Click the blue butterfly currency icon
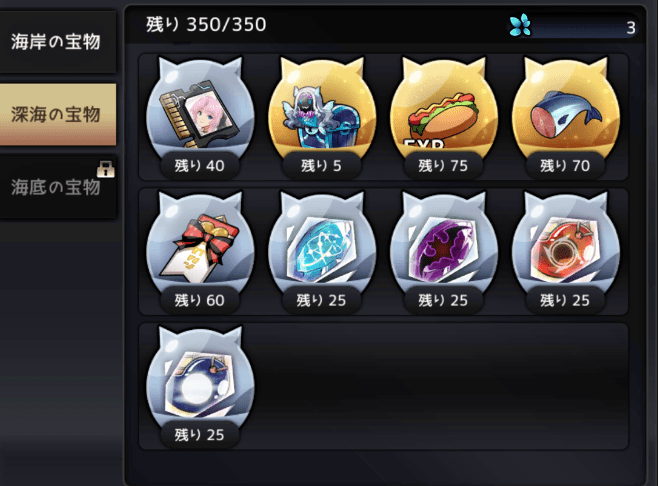This screenshot has width=658, height=486. (x=520, y=25)
